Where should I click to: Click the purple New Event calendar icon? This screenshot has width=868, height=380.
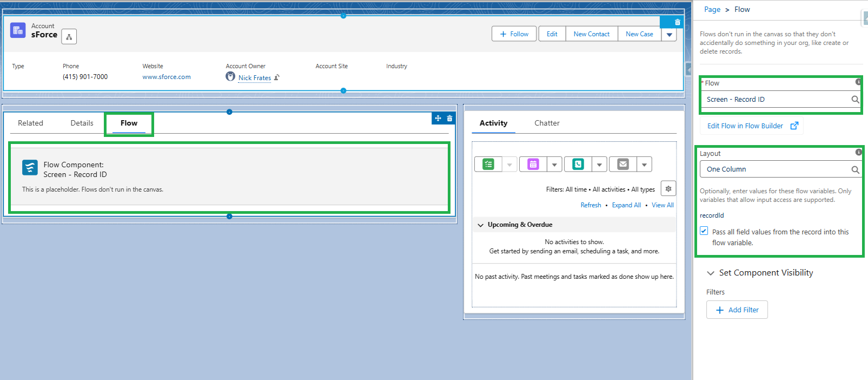[x=533, y=164]
